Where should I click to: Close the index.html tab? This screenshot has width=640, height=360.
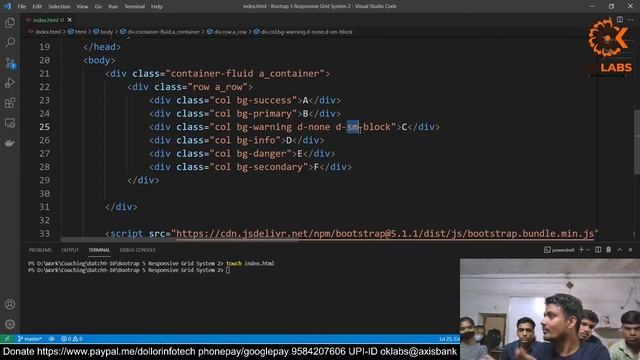click(x=70, y=20)
